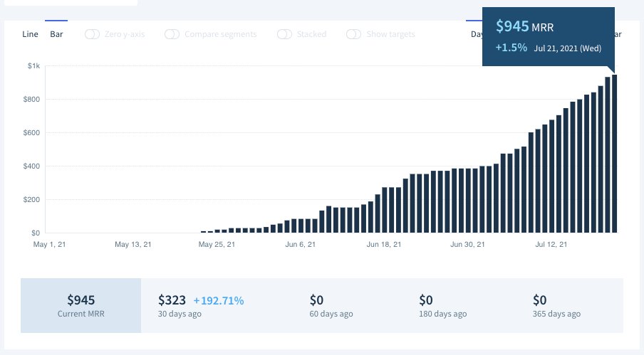The width and height of the screenshot is (644, 355).
Task: Turn on the Stacked toggle
Action: click(x=284, y=34)
